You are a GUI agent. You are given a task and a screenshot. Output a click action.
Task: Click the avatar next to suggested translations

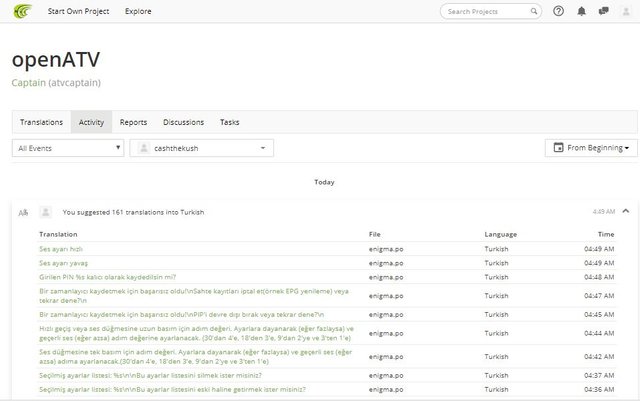tap(46, 212)
